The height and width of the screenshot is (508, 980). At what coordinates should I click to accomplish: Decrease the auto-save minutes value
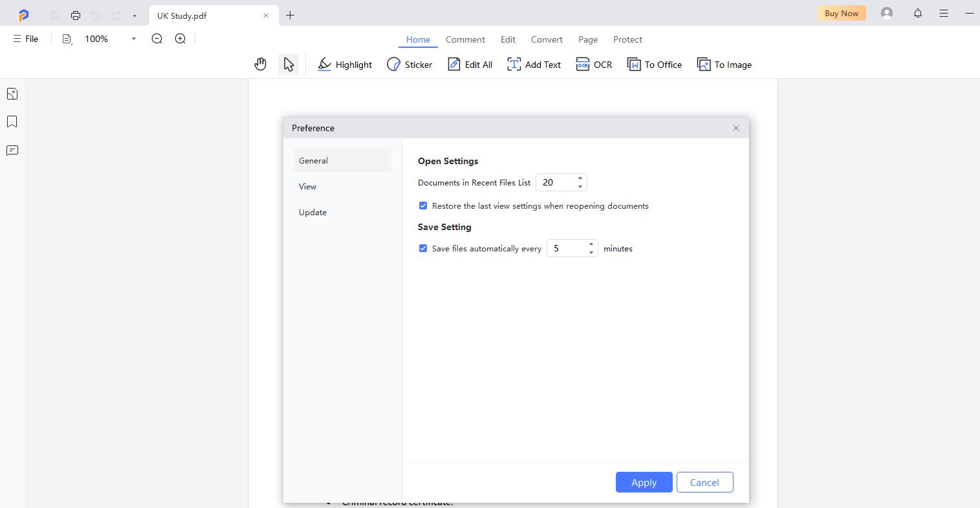click(591, 252)
